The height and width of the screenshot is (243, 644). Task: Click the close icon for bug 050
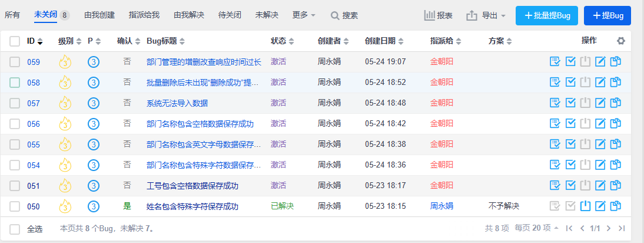click(585, 206)
